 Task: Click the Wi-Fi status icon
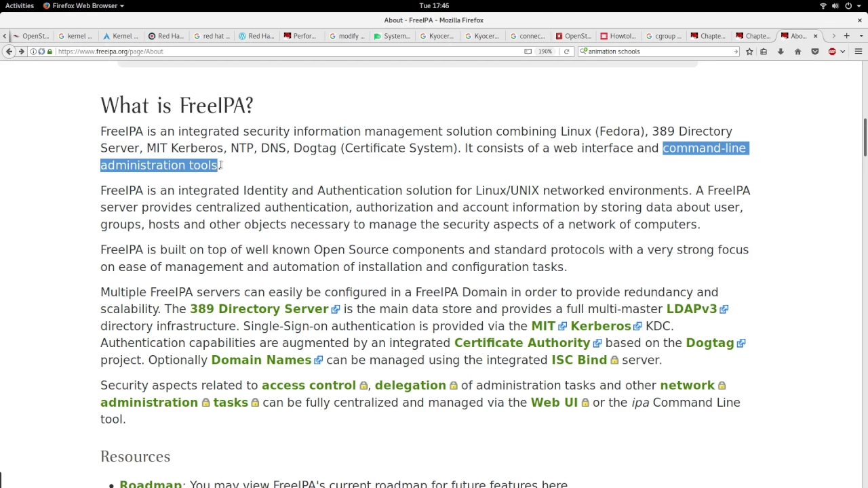pyautogui.click(x=823, y=5)
